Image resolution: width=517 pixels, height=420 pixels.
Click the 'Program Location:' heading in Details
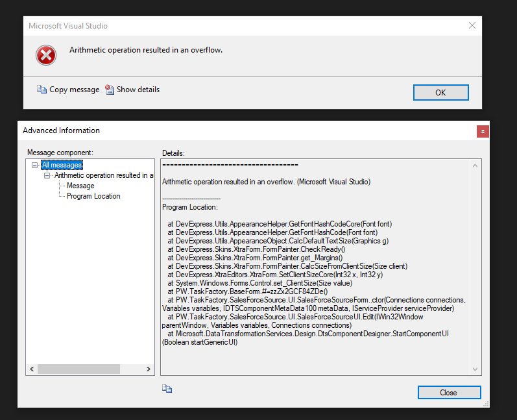(190, 207)
